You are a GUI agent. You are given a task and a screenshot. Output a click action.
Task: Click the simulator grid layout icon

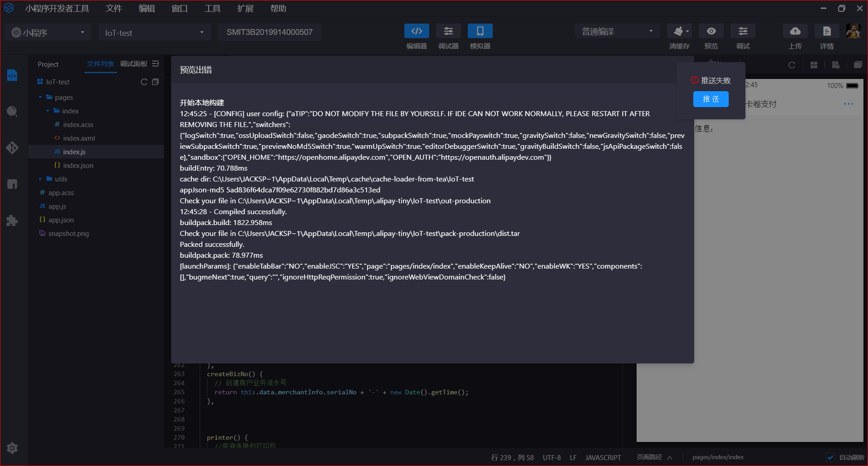pyautogui.click(x=814, y=65)
